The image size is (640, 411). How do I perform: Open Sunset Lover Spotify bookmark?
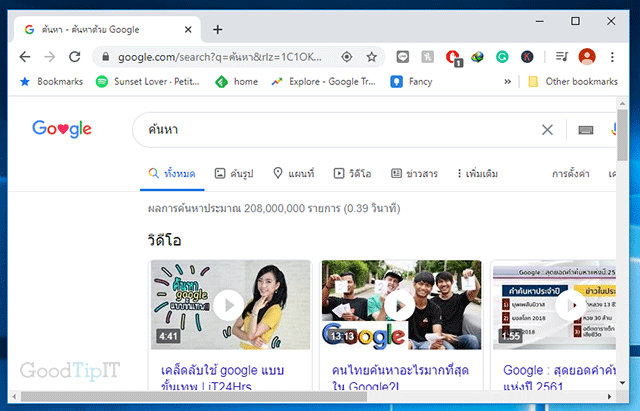click(x=148, y=82)
